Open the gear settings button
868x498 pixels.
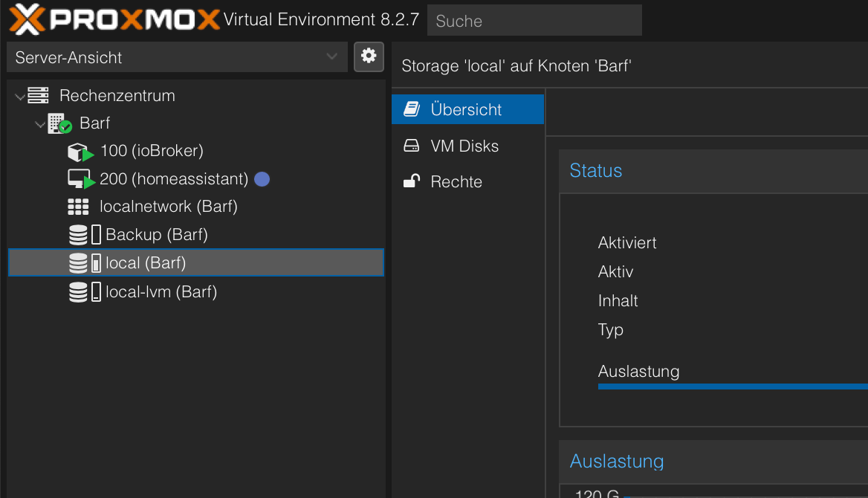(369, 56)
